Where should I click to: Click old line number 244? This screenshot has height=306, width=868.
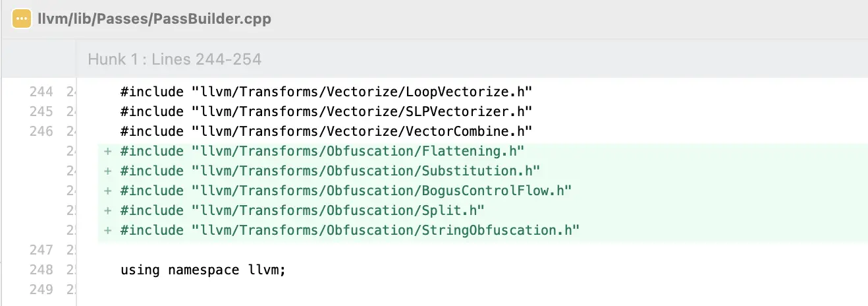[41, 92]
